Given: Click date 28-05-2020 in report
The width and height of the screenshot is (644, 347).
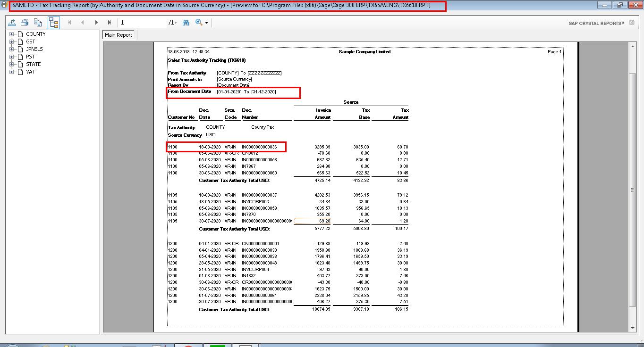Looking at the screenshot, I should coord(210,263).
